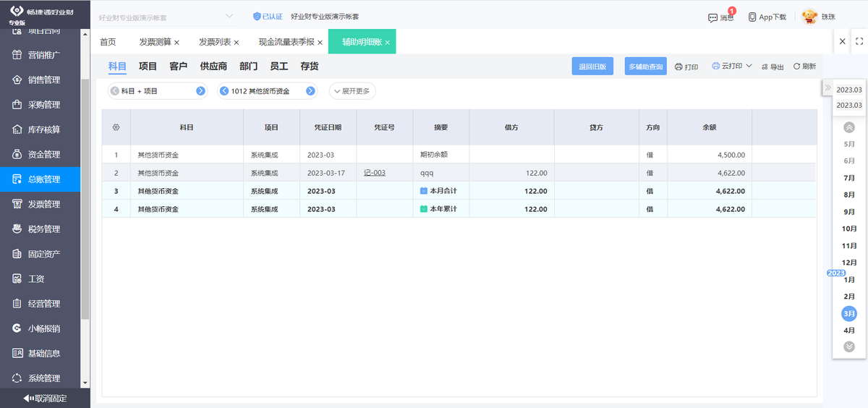Click the table column settings gear icon
The image size is (868, 408).
[x=116, y=127]
